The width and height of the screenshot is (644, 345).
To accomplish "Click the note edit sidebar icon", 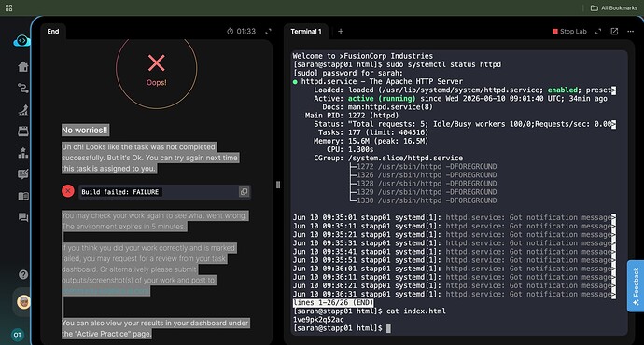I will (23, 174).
